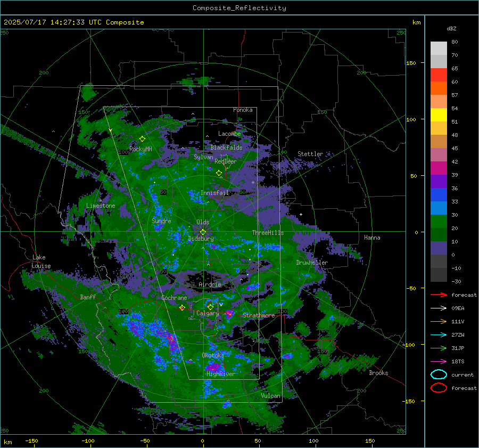Click the yellow diamond marker above Calgary
Image resolution: width=479 pixels, height=448 pixels.
(210, 307)
